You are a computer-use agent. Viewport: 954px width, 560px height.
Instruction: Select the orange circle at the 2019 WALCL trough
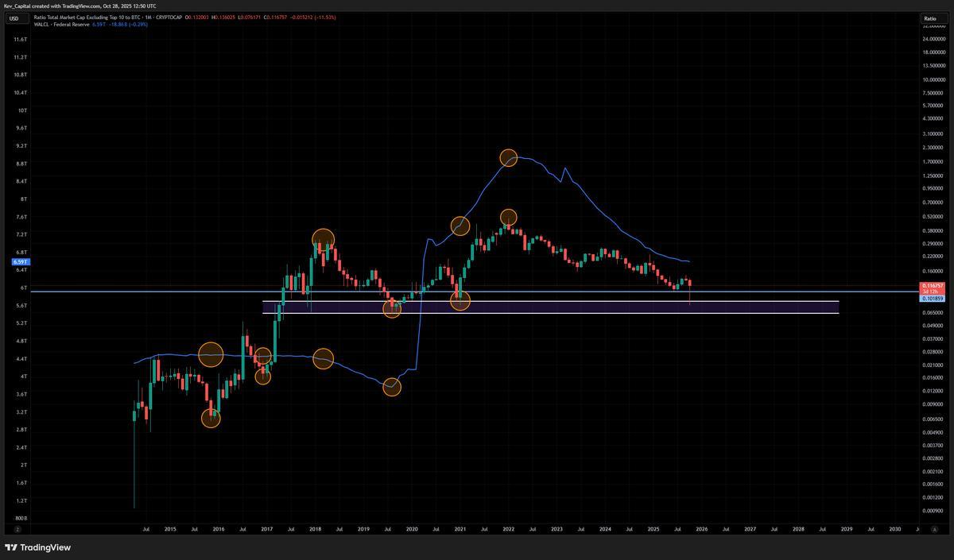392,387
